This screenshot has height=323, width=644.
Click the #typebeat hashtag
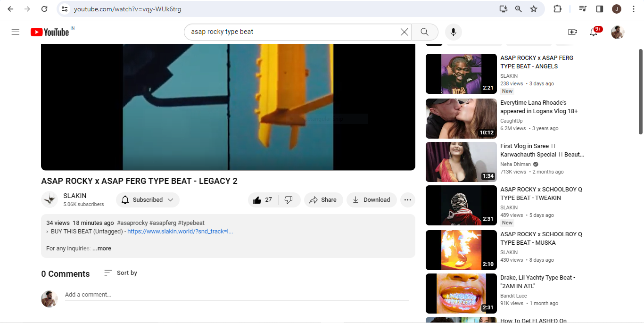click(x=191, y=223)
